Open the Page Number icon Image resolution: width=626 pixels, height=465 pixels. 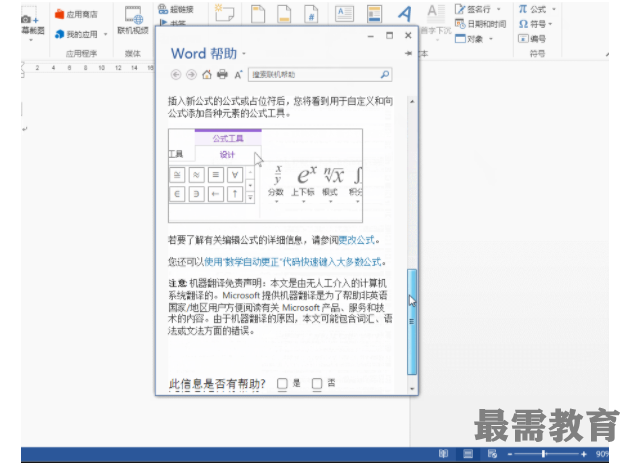tap(311, 13)
